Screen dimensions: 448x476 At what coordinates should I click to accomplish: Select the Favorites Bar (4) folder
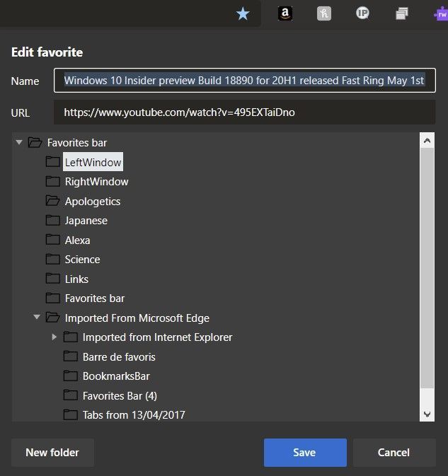tap(120, 396)
